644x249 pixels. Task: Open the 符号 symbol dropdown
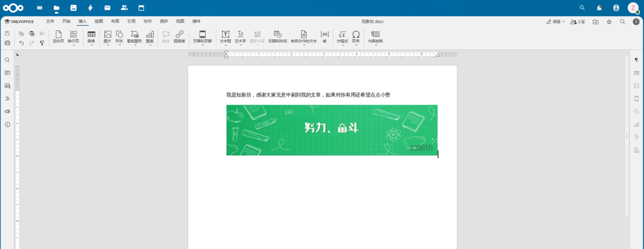tap(355, 45)
